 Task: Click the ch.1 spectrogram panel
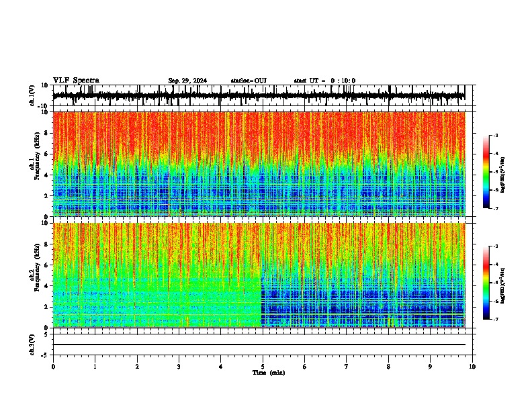tap(259, 164)
